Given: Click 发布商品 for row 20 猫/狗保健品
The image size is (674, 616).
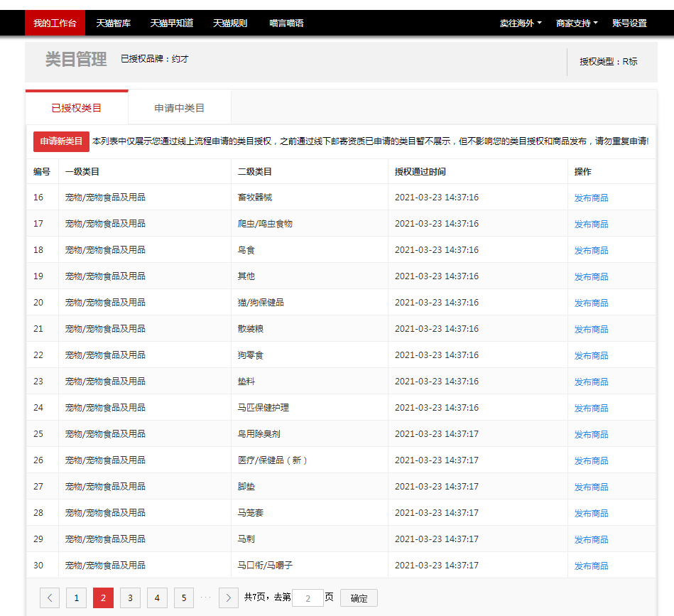Looking at the screenshot, I should click(x=592, y=303).
